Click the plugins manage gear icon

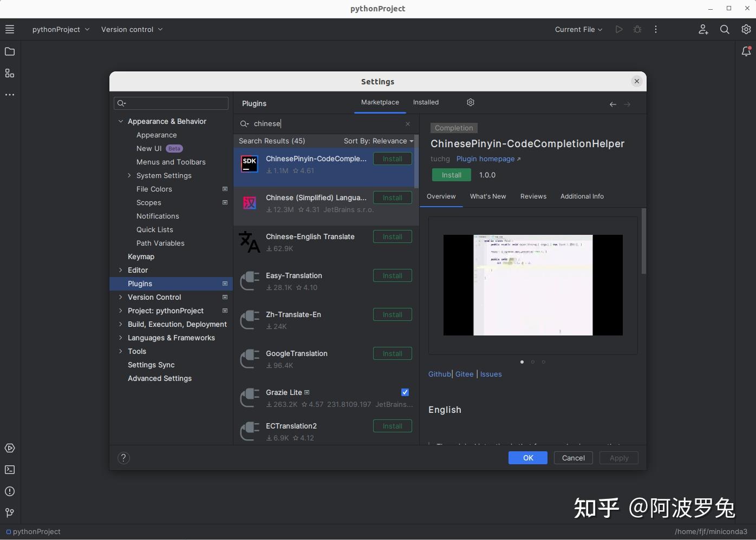[x=471, y=102]
